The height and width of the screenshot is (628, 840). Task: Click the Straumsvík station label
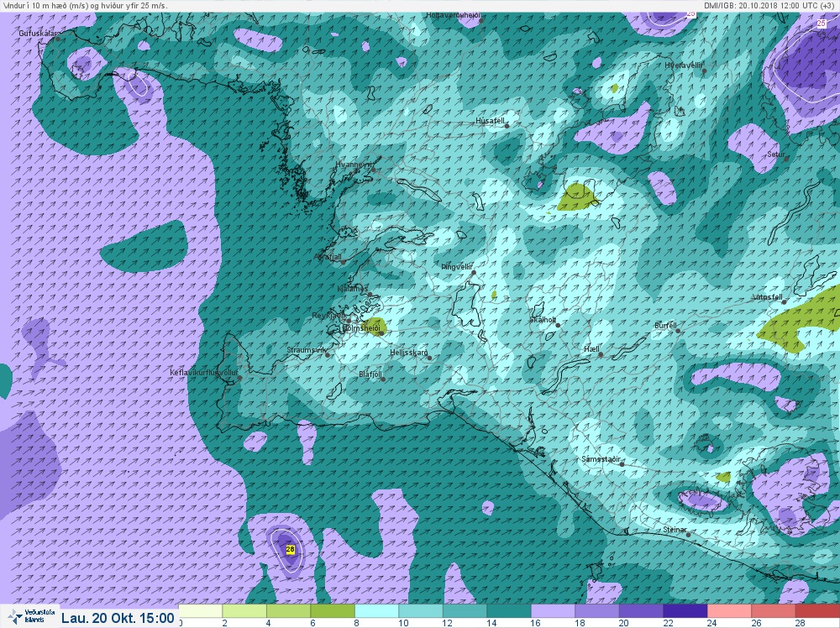click(307, 350)
